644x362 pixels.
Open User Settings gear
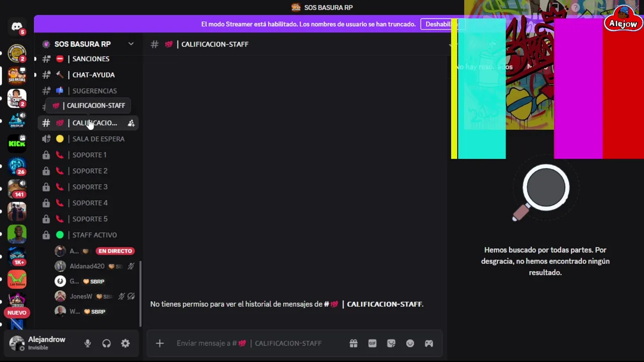[x=125, y=343]
